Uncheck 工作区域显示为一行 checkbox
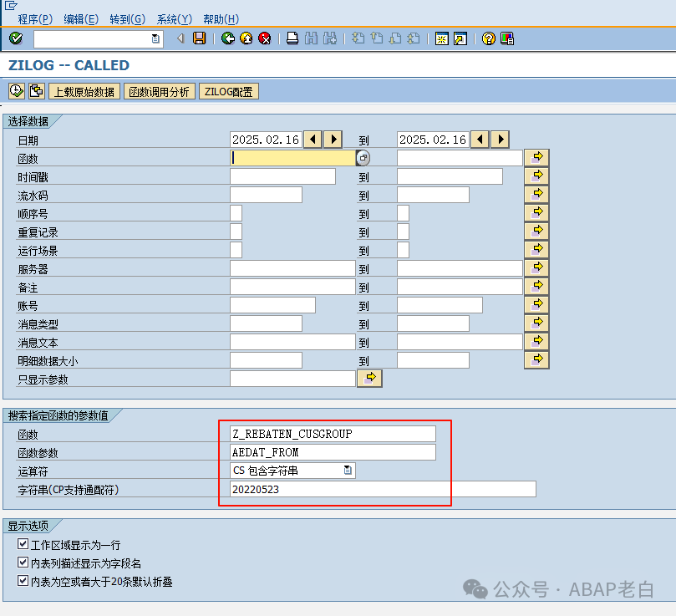Image resolution: width=676 pixels, height=616 pixels. point(23,543)
